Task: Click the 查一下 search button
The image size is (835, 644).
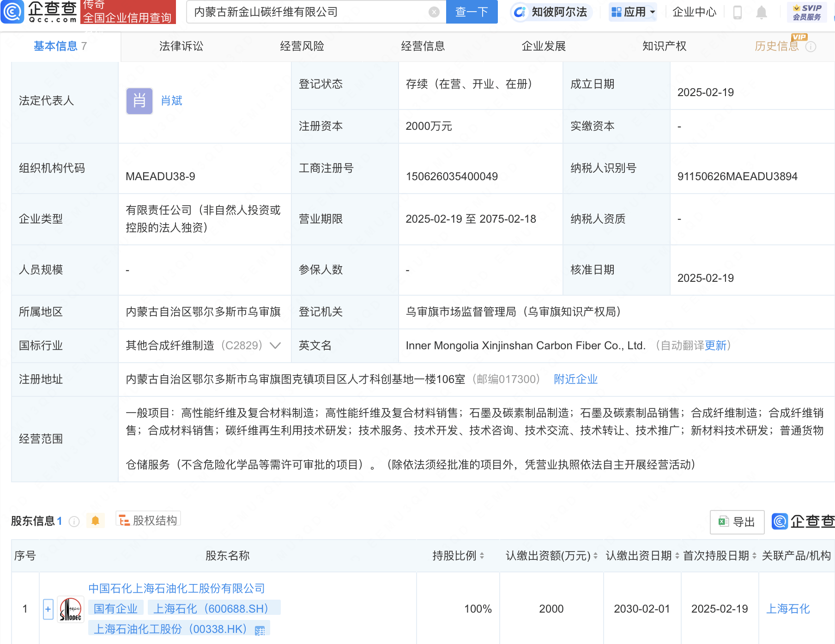Action: [x=472, y=12]
